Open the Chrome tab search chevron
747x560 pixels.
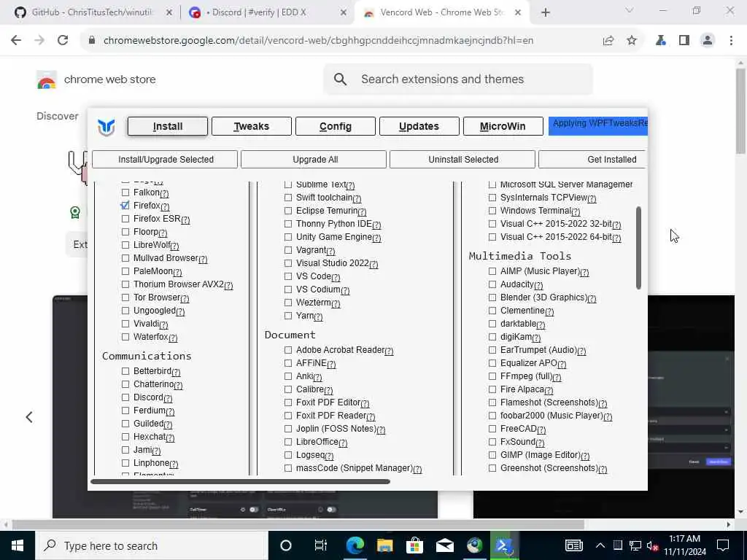pyautogui.click(x=630, y=10)
